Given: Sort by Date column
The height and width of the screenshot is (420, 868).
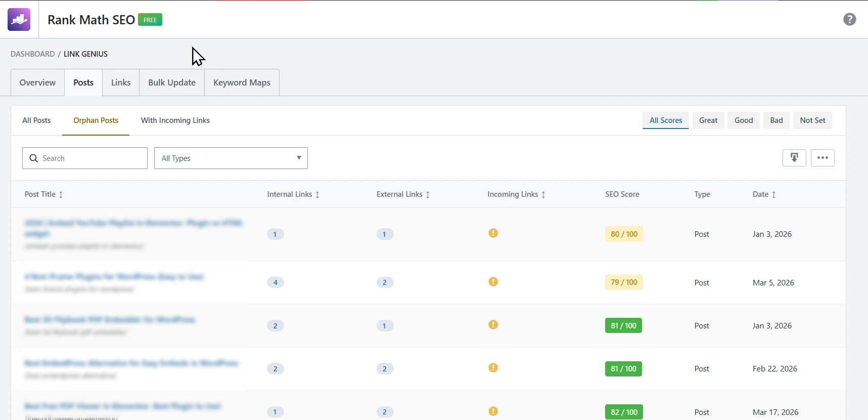Looking at the screenshot, I should [x=764, y=194].
